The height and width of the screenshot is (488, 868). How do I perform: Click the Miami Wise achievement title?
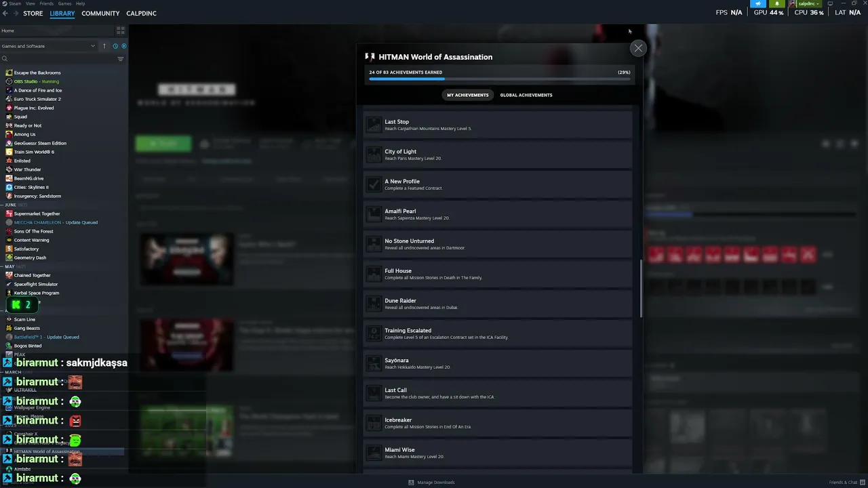(399, 450)
